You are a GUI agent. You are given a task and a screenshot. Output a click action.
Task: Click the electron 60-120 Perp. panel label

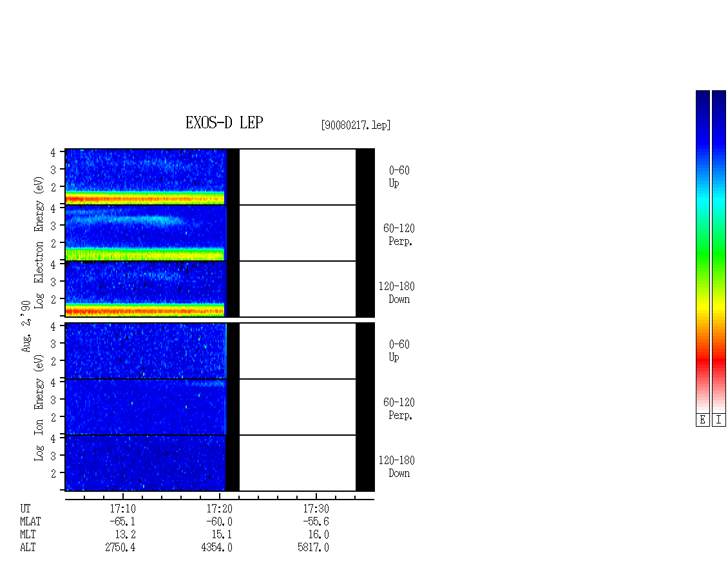click(399, 235)
